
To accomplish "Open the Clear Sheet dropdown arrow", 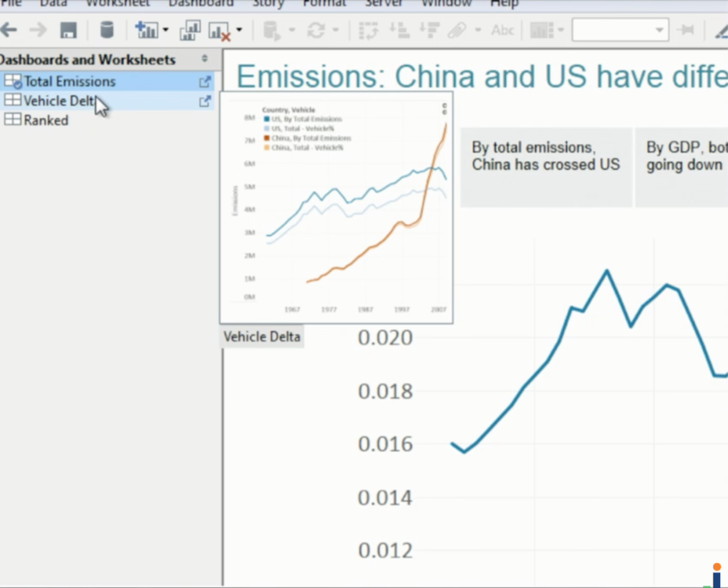I will point(239,30).
